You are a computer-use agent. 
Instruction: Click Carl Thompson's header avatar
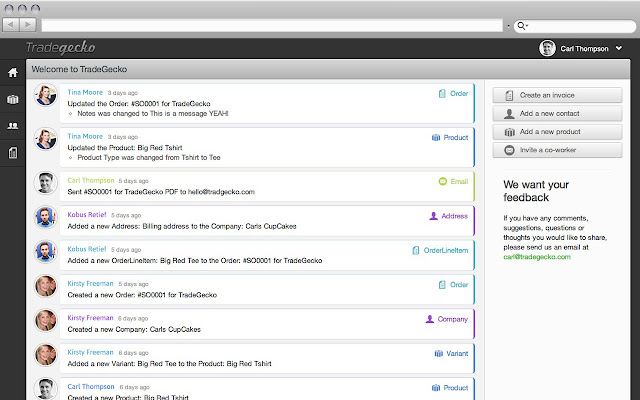[547, 48]
